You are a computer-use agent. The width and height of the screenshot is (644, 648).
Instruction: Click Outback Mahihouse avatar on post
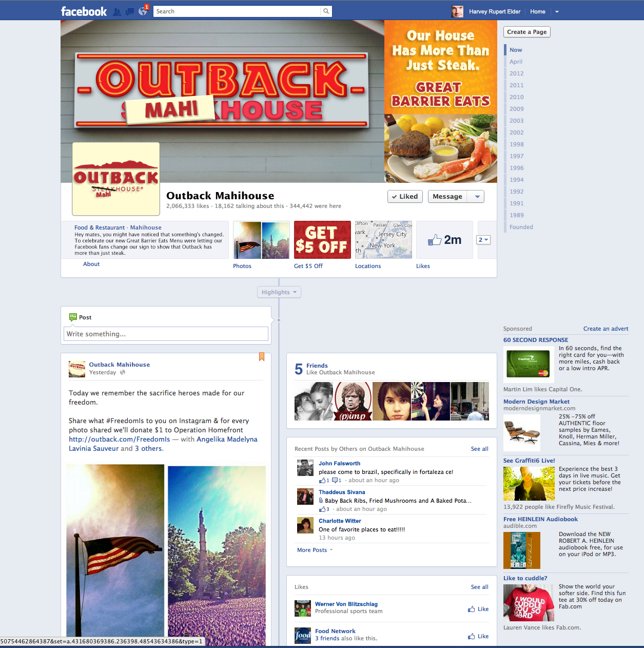click(x=77, y=369)
